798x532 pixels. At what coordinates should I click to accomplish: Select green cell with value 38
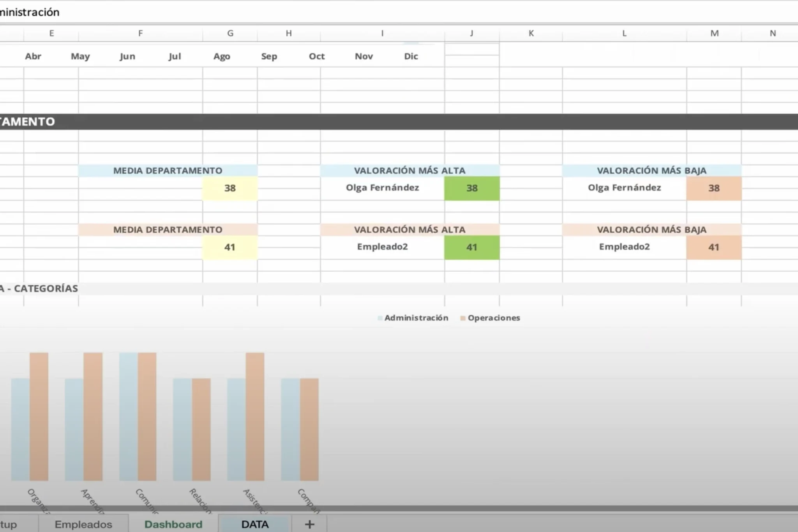(x=472, y=188)
